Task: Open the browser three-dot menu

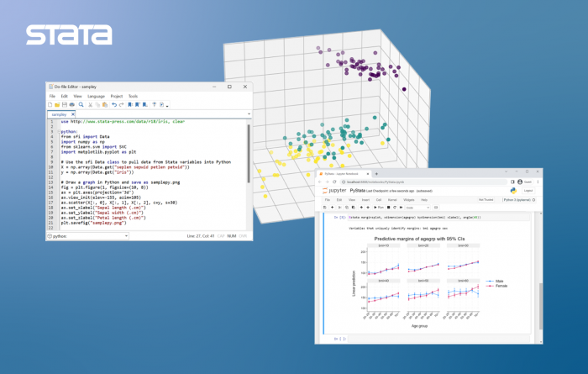Action: pos(538,182)
